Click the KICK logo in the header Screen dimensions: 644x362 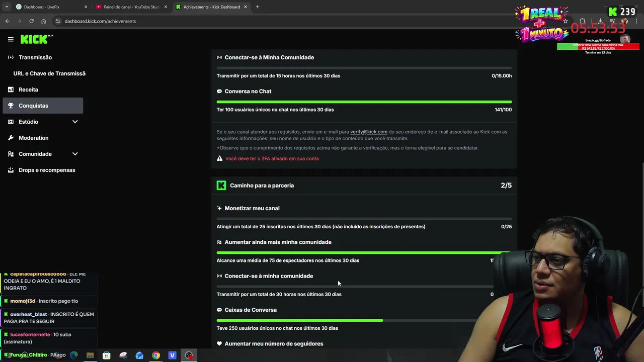[36, 39]
